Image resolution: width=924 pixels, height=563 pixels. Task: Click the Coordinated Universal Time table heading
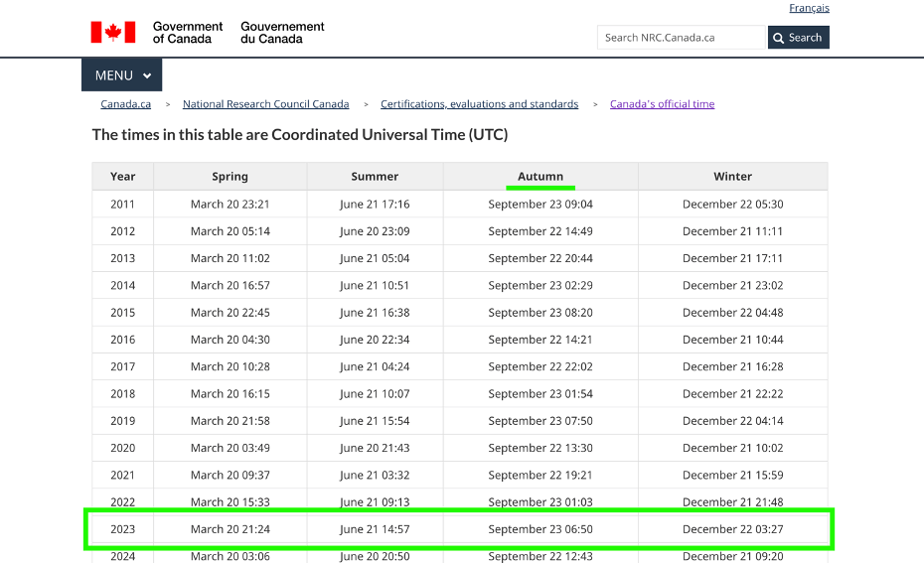pos(300,135)
